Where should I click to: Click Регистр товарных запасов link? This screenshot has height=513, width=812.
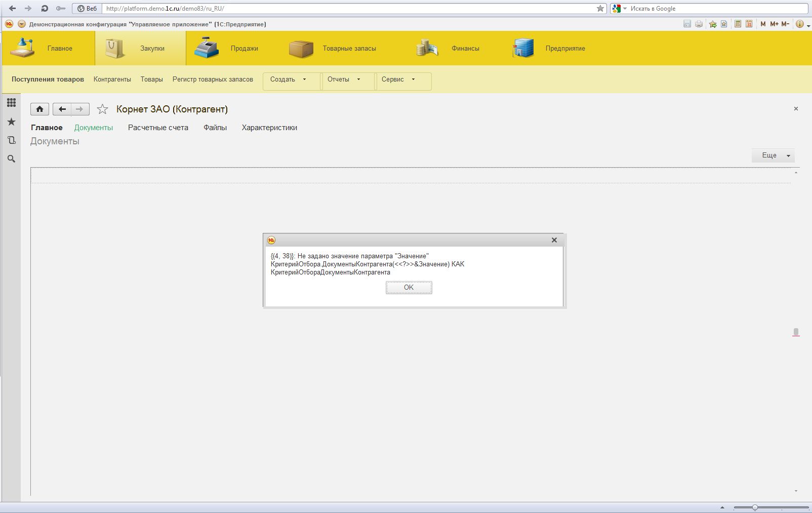(x=213, y=79)
